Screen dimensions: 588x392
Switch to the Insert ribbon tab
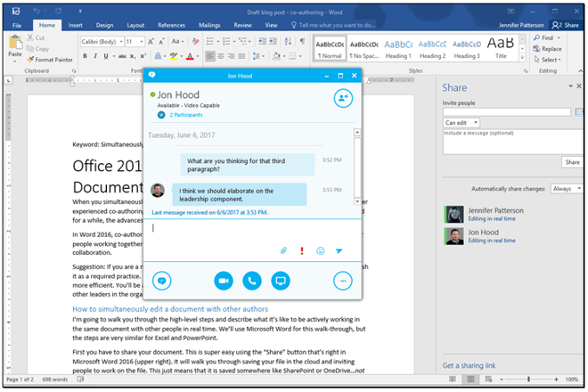coord(76,25)
